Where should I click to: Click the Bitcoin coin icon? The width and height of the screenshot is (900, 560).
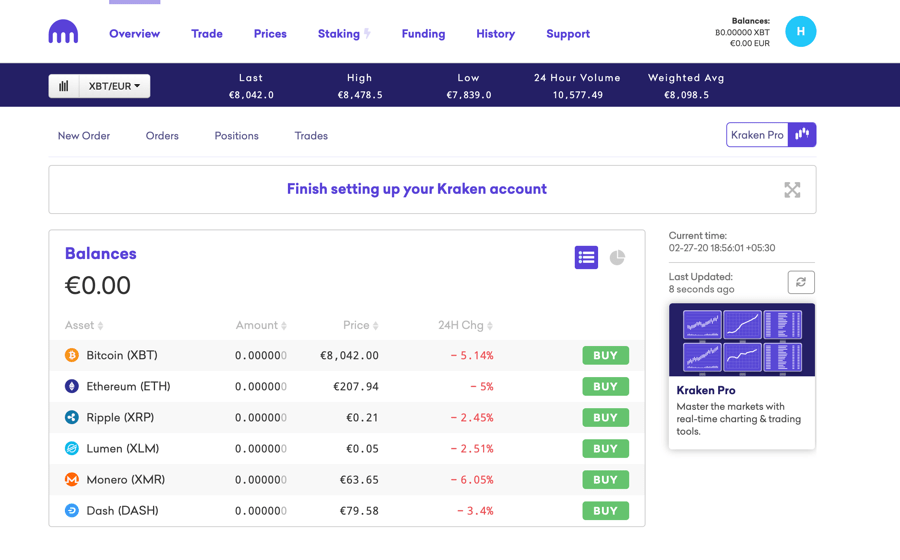pyautogui.click(x=72, y=355)
